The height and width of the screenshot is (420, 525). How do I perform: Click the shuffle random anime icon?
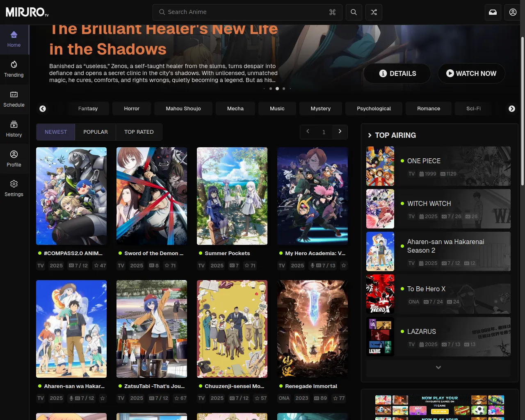pyautogui.click(x=374, y=12)
